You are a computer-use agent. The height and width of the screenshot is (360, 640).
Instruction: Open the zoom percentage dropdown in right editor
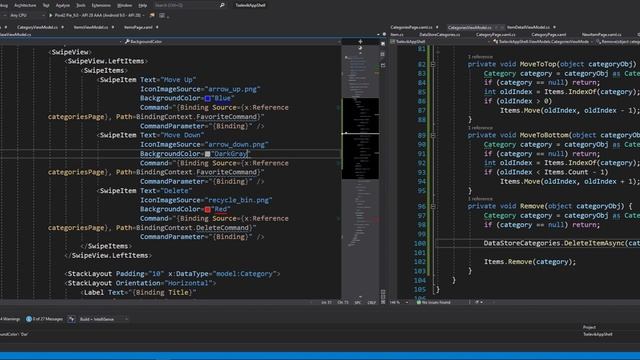tap(399, 302)
